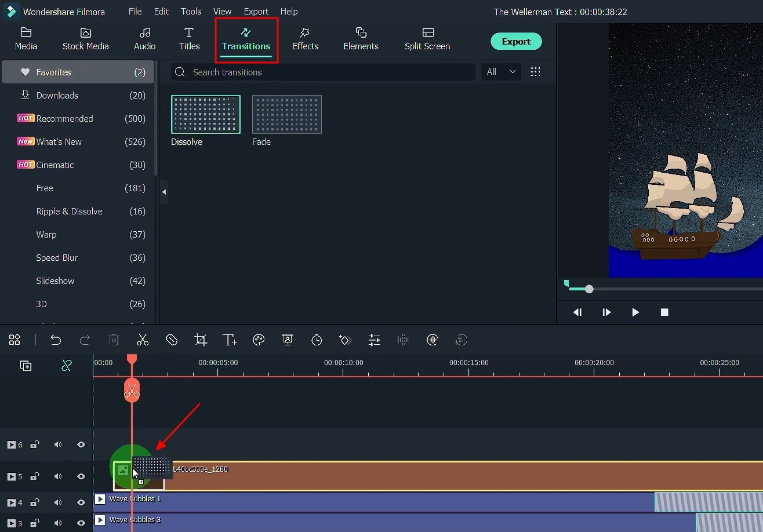Click the preview progress slider handle
Image resolution: width=763 pixels, height=532 pixels.
[x=589, y=289]
